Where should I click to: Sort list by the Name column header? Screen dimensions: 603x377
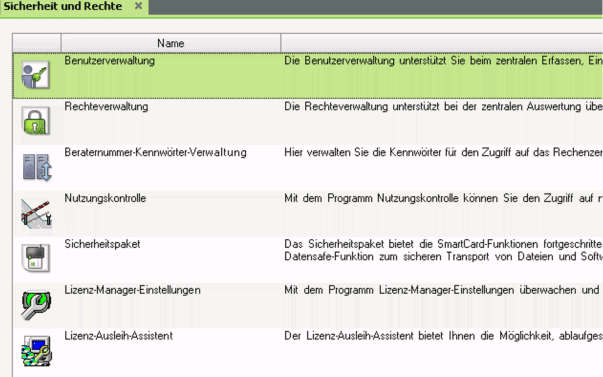pyautogui.click(x=171, y=43)
